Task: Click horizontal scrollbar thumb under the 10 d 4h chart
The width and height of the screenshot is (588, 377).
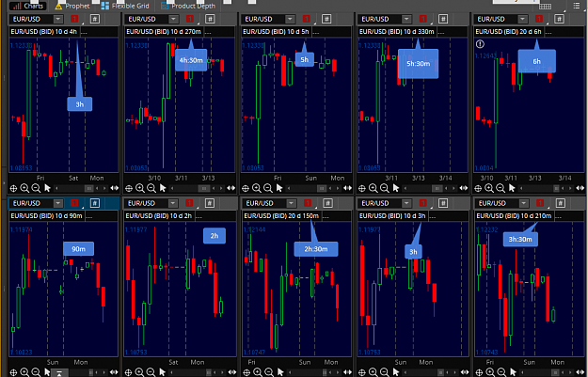Action: (x=88, y=188)
